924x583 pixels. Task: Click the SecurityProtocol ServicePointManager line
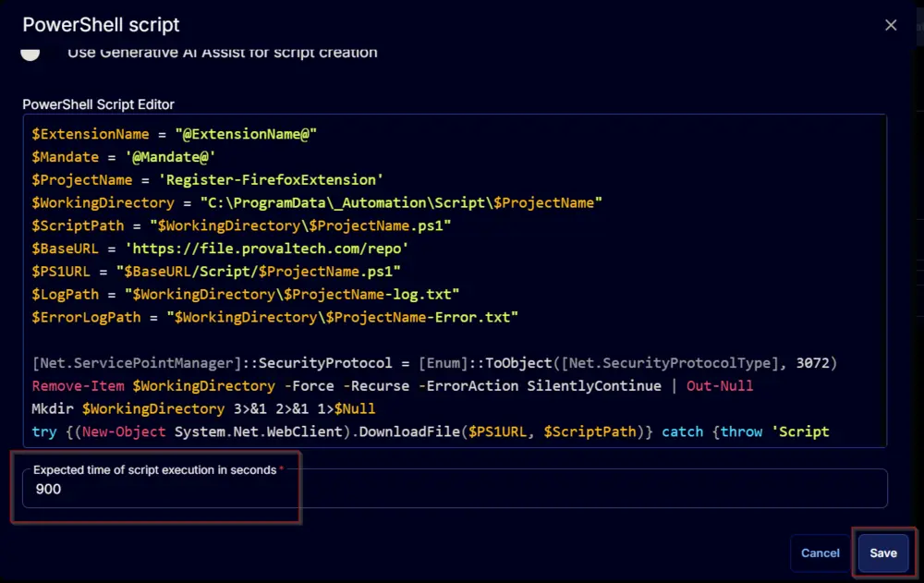(434, 363)
